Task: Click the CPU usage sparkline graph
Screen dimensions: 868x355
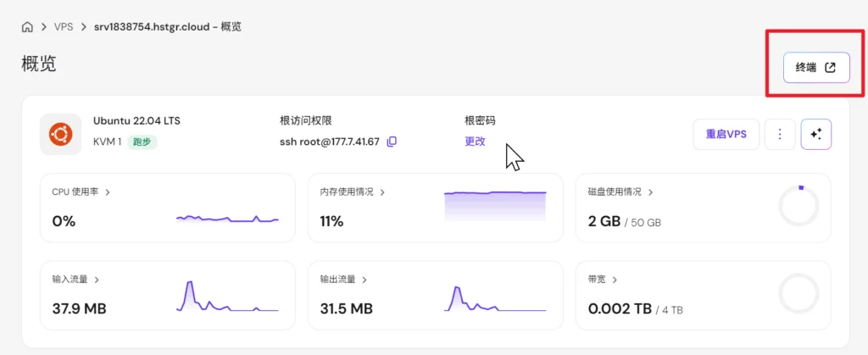Action: tap(227, 219)
